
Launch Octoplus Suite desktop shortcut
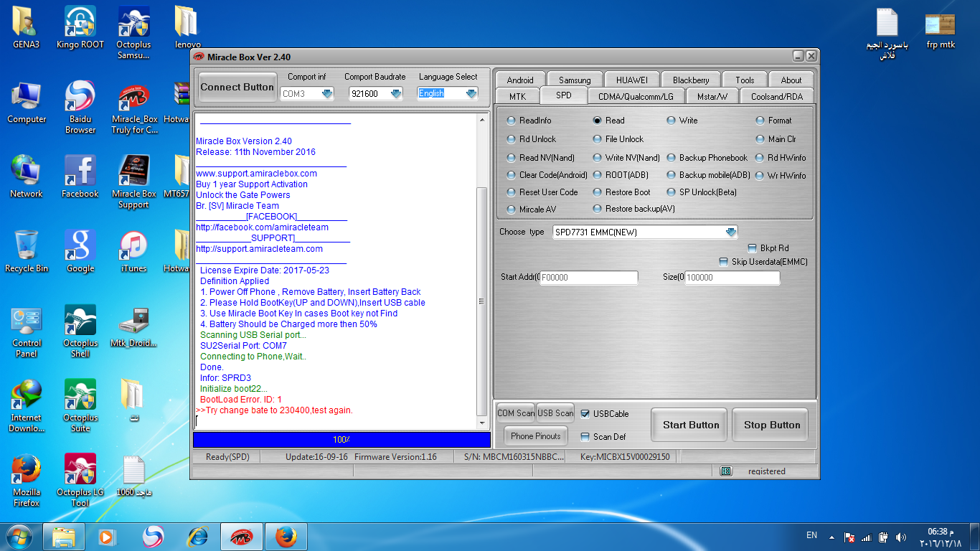[80, 405]
